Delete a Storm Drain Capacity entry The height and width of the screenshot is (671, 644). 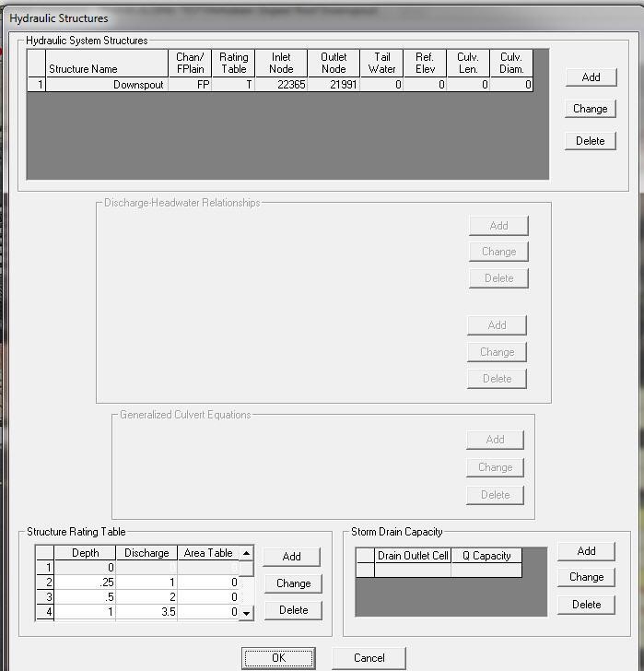(x=586, y=605)
